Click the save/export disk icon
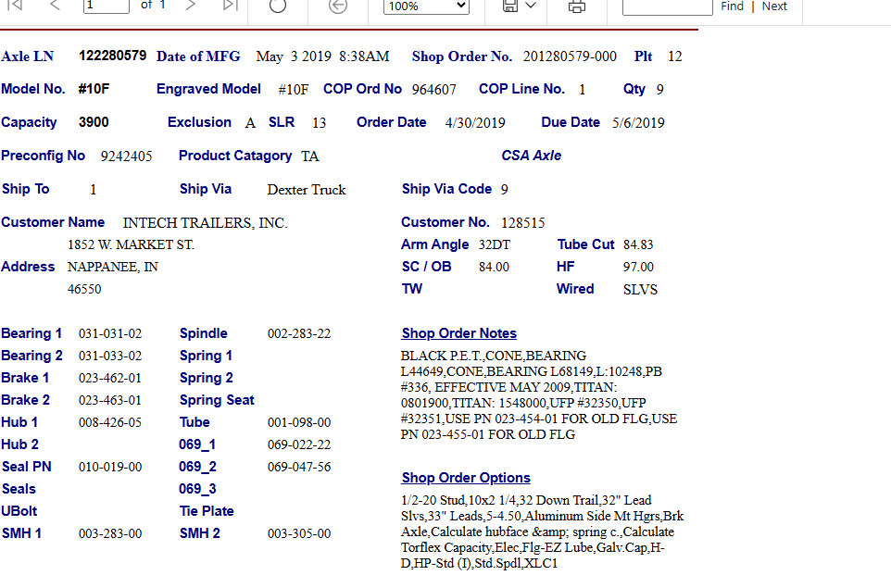This screenshot has height=588, width=891. click(510, 6)
